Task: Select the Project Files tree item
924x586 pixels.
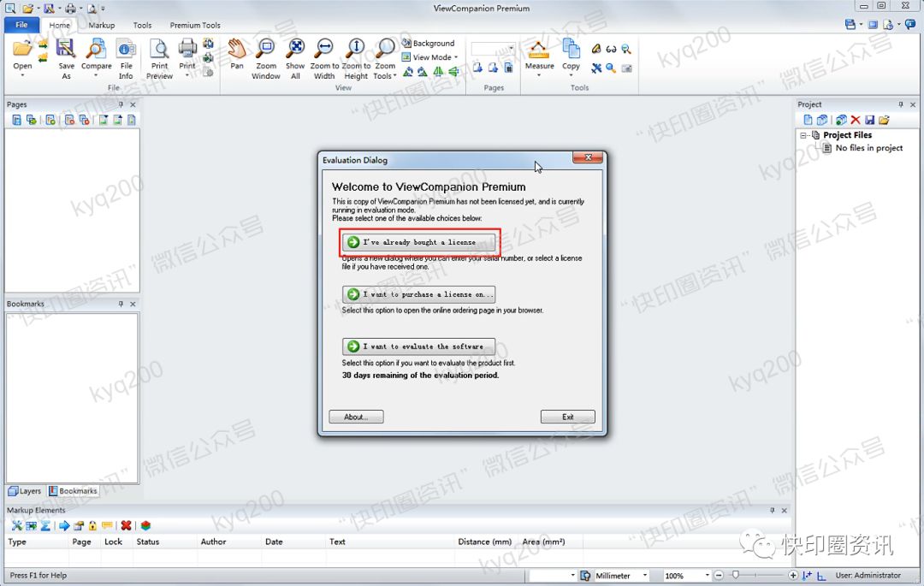Action: [x=847, y=135]
